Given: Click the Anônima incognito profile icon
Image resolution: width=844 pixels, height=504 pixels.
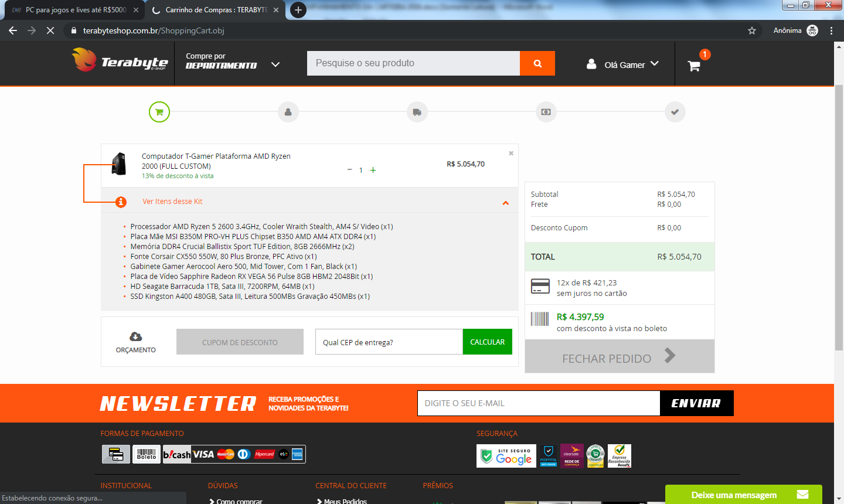Looking at the screenshot, I should click(x=812, y=30).
